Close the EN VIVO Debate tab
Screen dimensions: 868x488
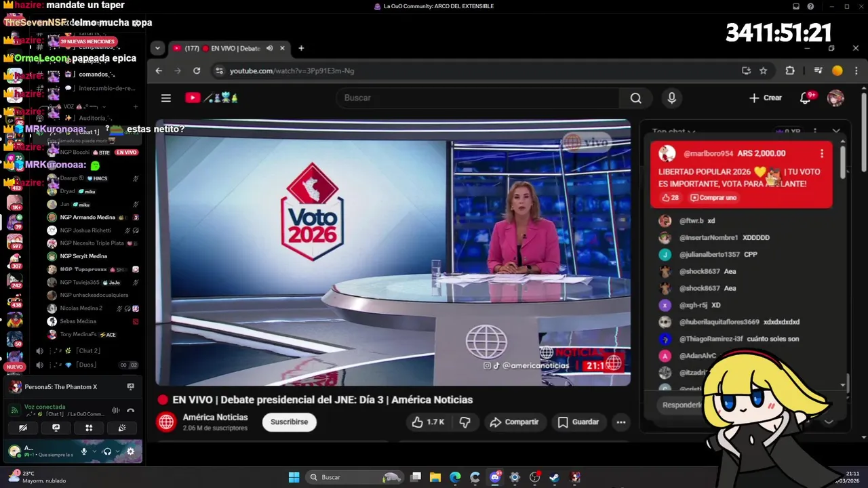(x=282, y=48)
